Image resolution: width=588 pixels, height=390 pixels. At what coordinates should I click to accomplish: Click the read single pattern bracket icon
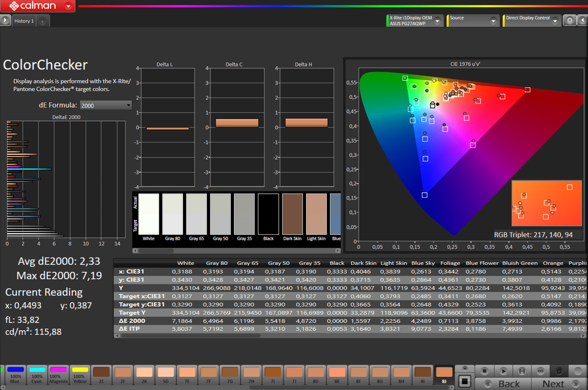tap(522, 371)
